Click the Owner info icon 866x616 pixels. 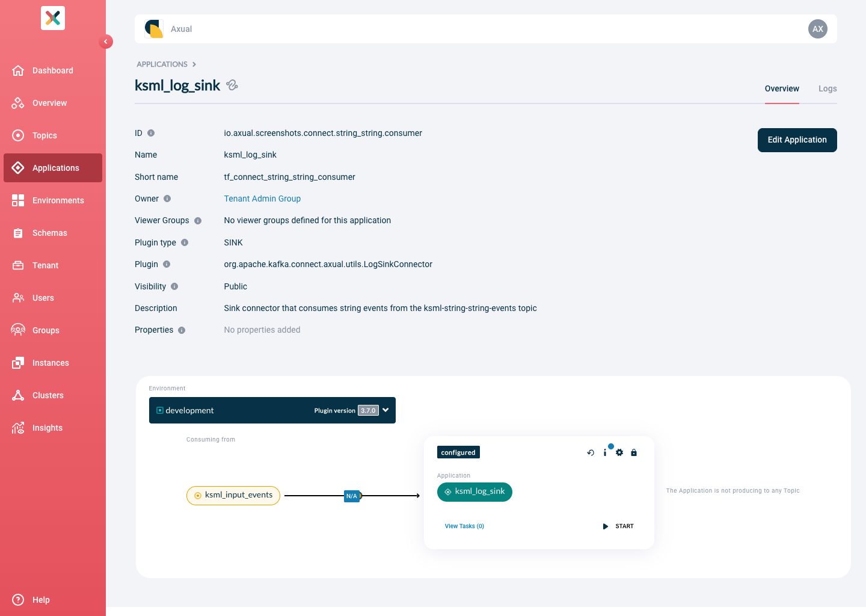tap(167, 199)
